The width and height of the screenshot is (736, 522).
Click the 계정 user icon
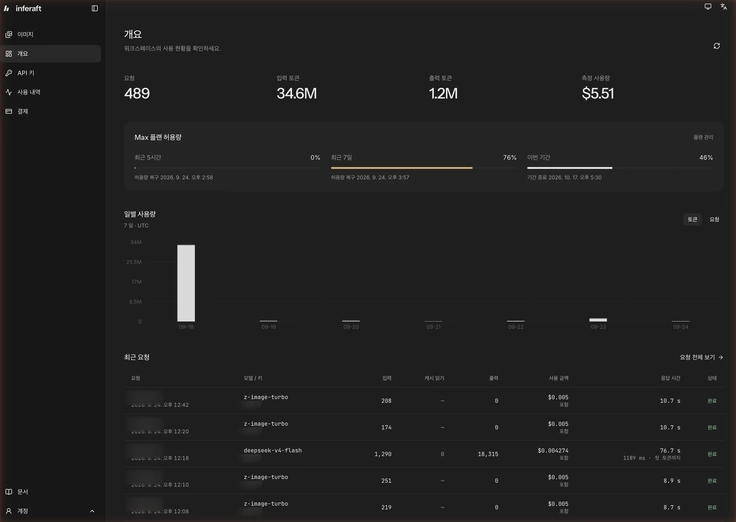tap(8, 511)
